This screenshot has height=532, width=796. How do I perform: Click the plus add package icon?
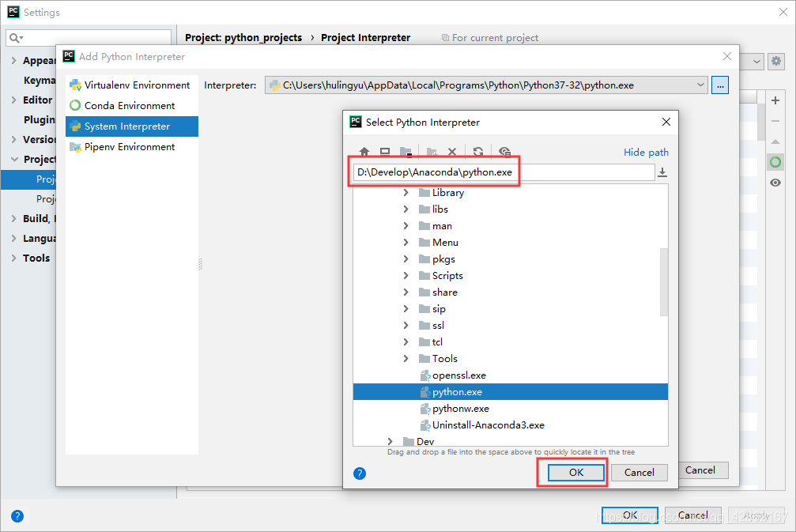[775, 100]
